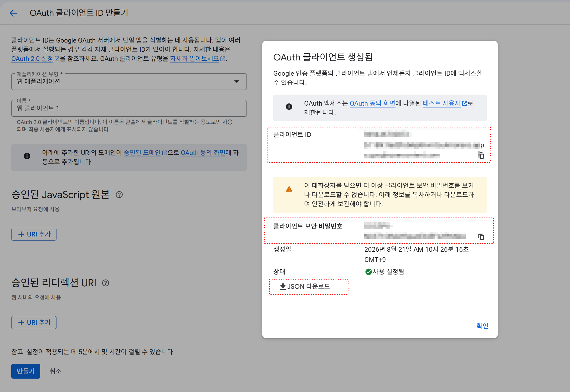Click the blurred client secret value

415,231
